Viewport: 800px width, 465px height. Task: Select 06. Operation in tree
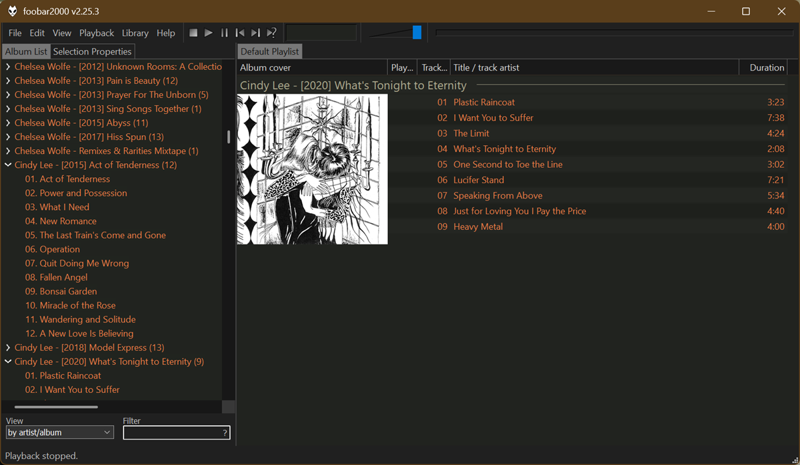pos(52,249)
